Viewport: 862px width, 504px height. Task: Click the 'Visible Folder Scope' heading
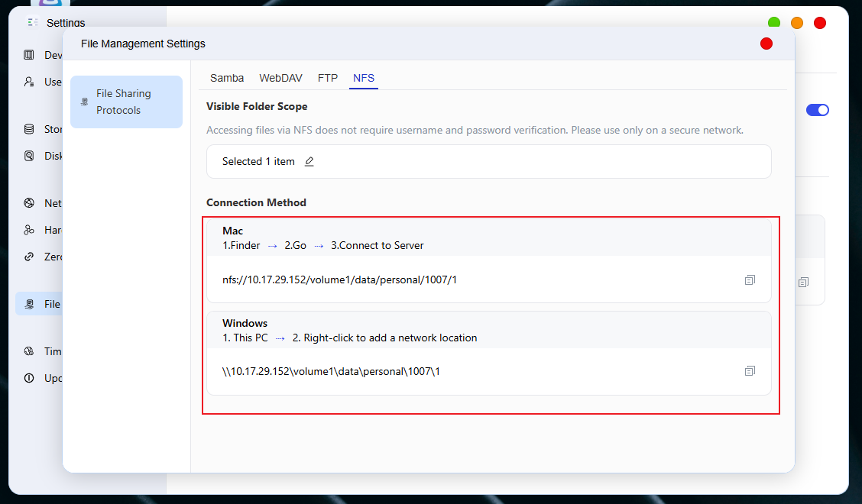257,107
